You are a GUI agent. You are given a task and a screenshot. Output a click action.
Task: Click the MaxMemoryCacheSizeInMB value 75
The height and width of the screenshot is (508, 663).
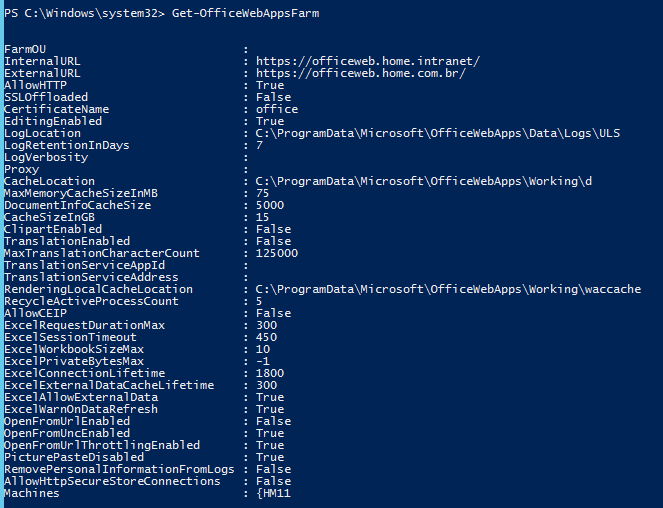tap(263, 193)
